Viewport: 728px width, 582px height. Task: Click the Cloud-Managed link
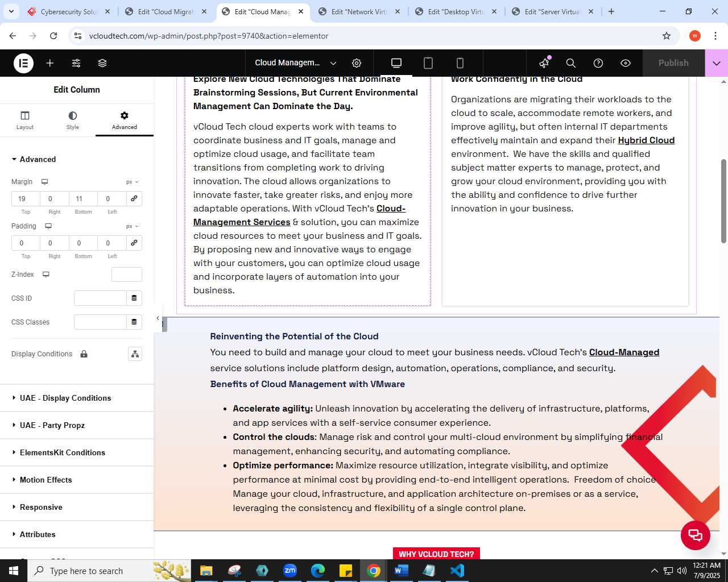[x=624, y=352]
